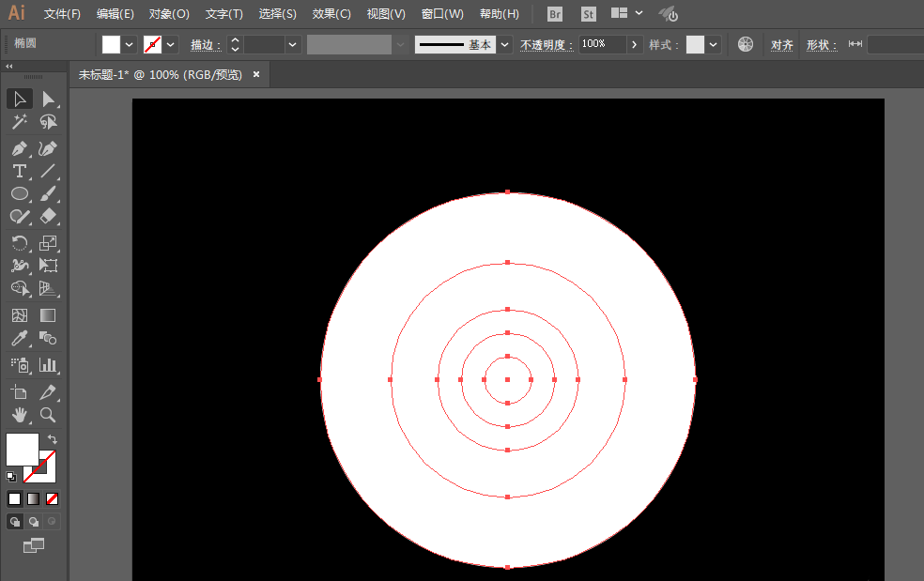Viewport: 924px width, 581px height.
Task: Set paint mode to None
Action: [53, 498]
